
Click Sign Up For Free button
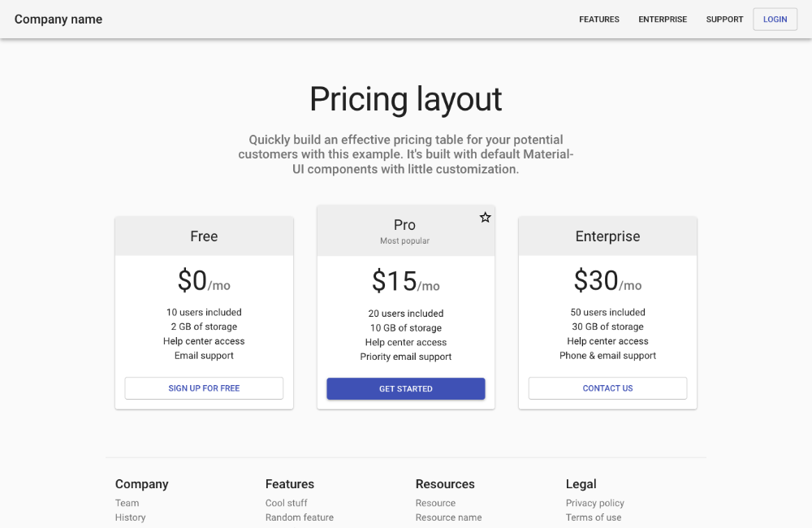pos(204,388)
